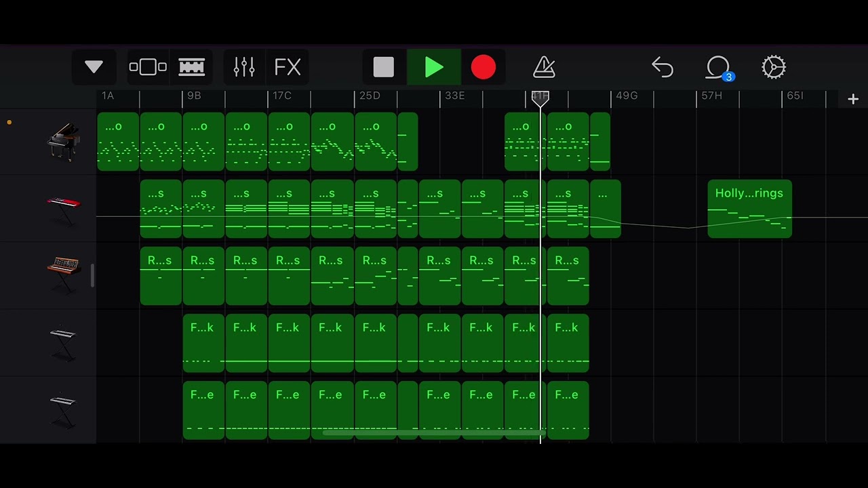The width and height of the screenshot is (868, 488).
Task: Click ruler marker 9B
Action: click(194, 96)
